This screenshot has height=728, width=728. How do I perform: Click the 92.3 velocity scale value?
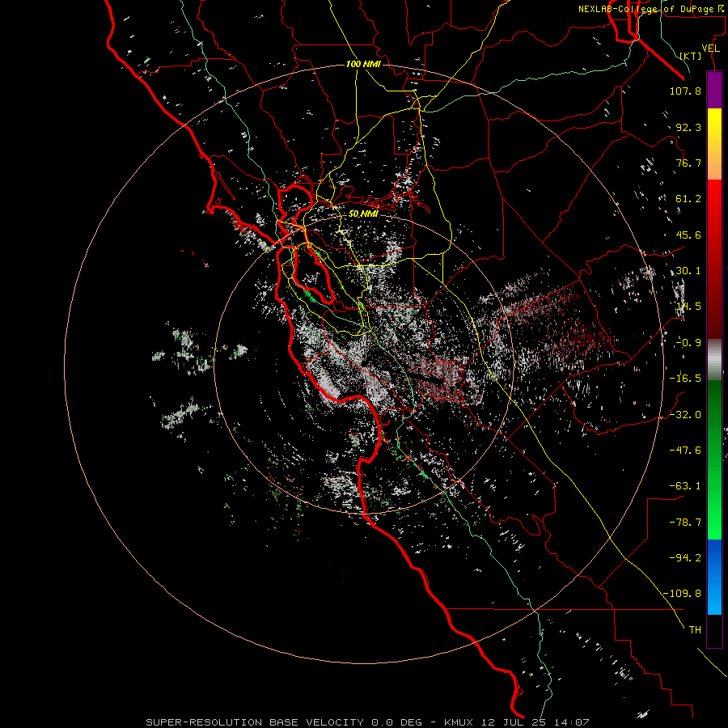click(688, 127)
